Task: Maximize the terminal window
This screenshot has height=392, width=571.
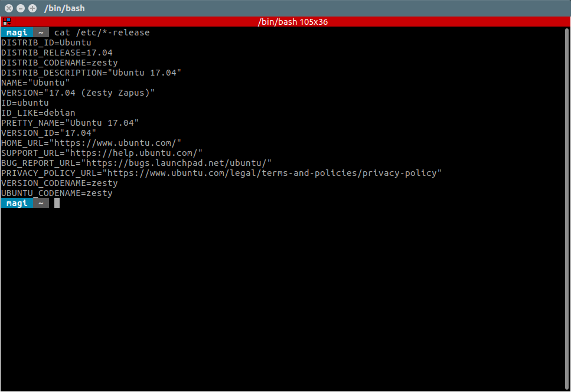Action: [32, 8]
